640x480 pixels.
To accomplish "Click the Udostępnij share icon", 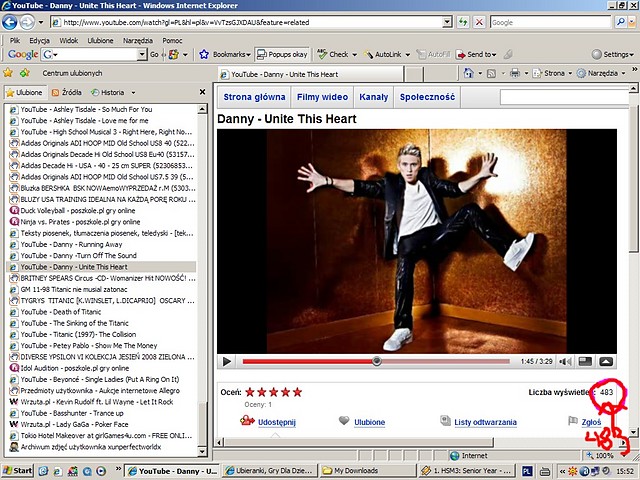I will pos(247,420).
